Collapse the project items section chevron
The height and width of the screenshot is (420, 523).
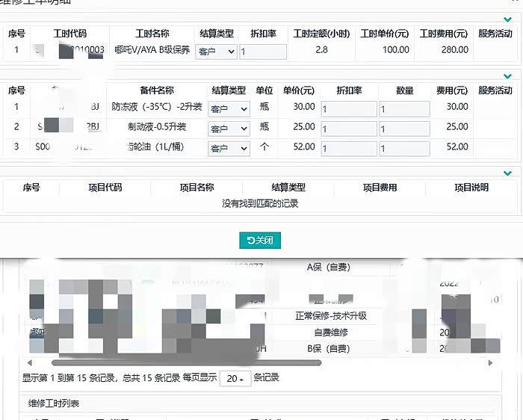pos(507,173)
